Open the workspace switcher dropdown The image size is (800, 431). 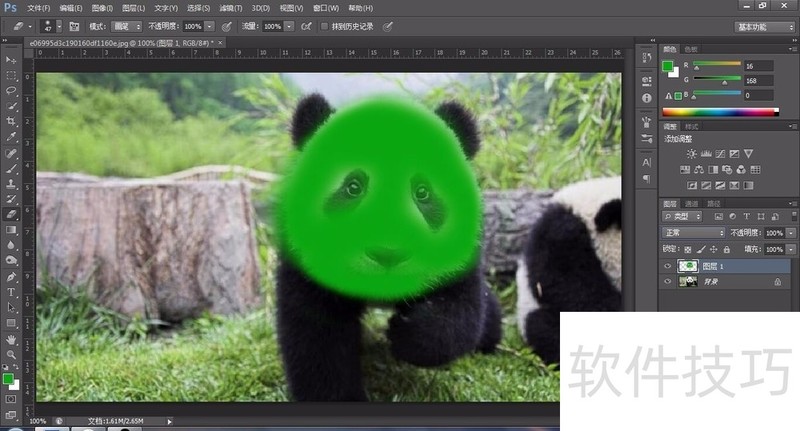click(765, 27)
